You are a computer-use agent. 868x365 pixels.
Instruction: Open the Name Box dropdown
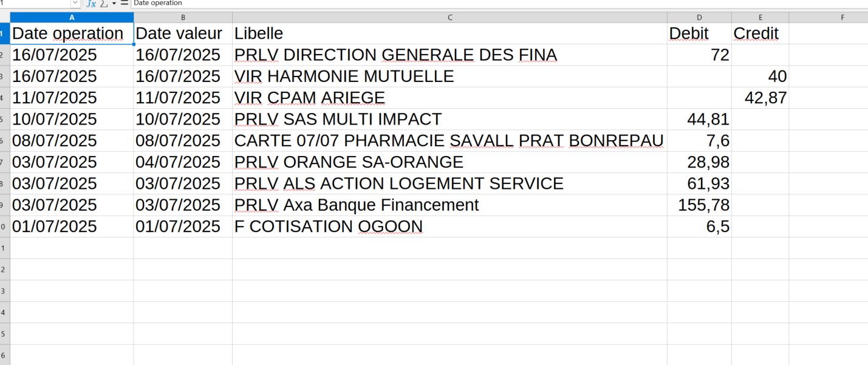pos(75,4)
